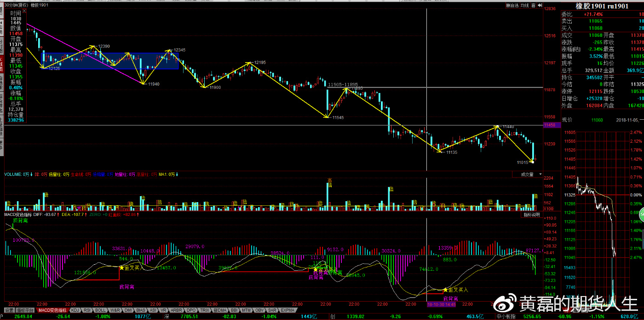Click the 11905-11895 gap label
Image resolution: width=644 pixels, height=320 pixels.
point(343,84)
